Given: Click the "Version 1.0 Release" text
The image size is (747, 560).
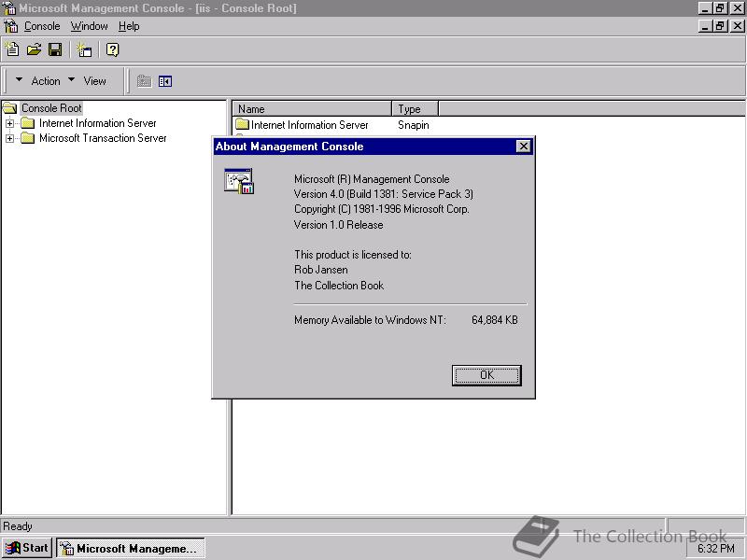Looking at the screenshot, I should tap(339, 225).
